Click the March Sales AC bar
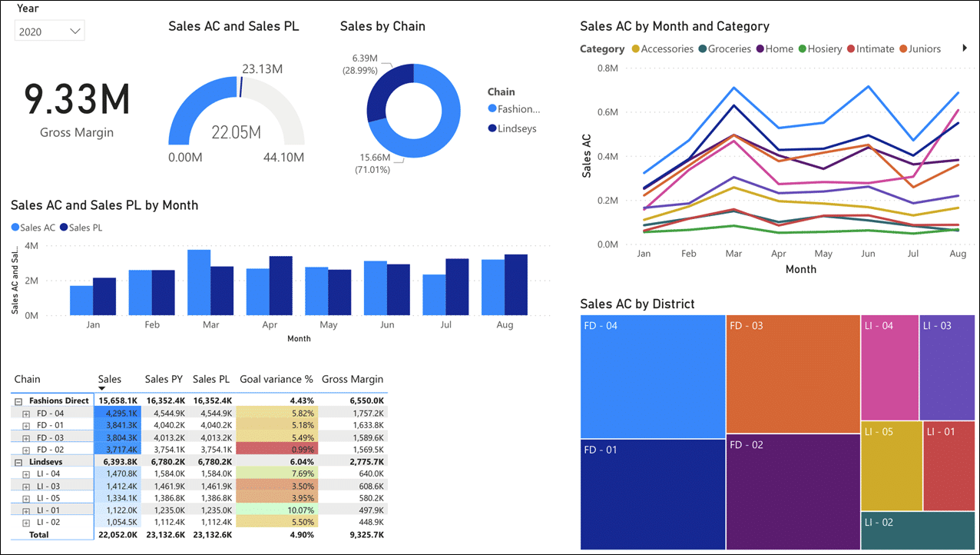980x555 pixels. click(199, 282)
